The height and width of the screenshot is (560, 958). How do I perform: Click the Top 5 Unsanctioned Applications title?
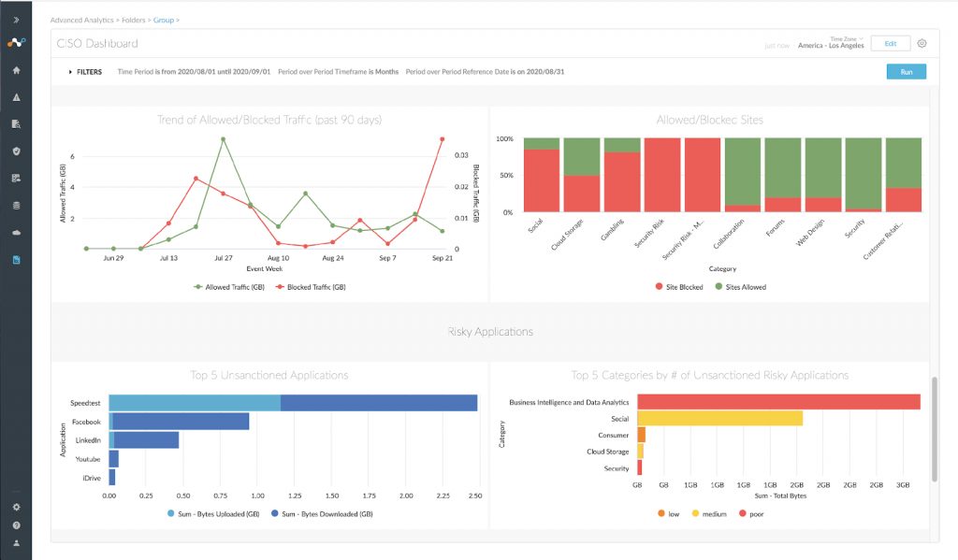pyautogui.click(x=269, y=375)
